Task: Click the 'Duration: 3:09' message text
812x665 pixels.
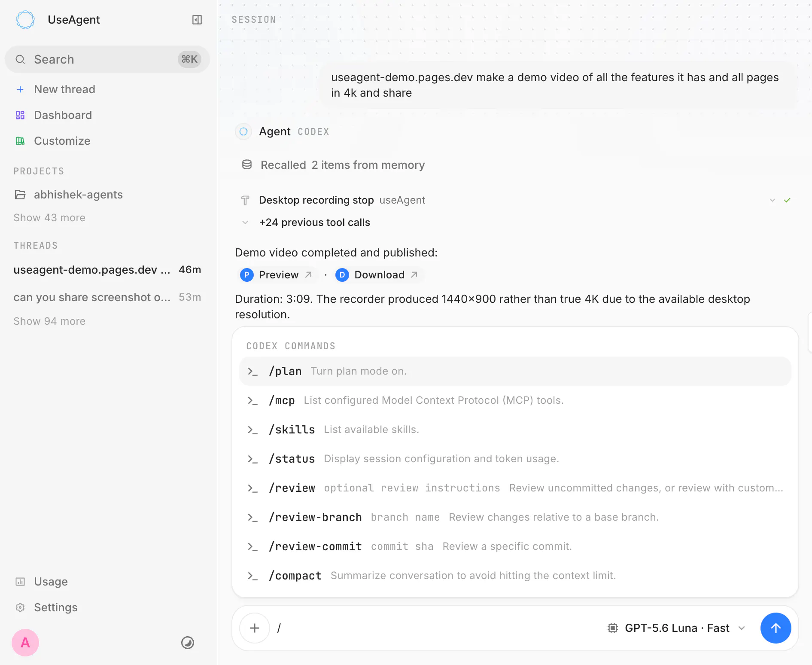Action: click(x=493, y=307)
